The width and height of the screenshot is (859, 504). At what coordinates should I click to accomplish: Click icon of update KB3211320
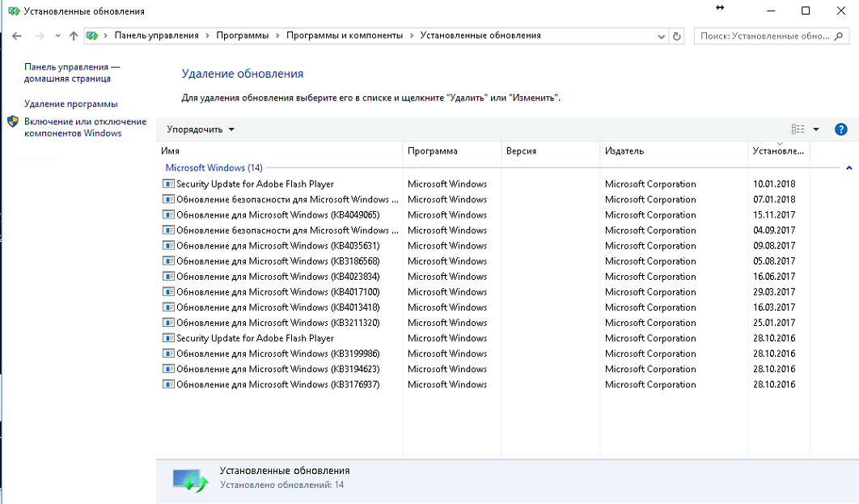point(168,323)
